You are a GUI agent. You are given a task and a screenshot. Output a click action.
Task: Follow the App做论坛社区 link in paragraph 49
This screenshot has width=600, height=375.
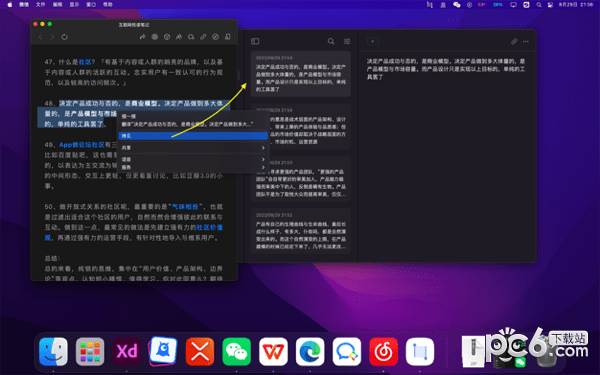pos(82,145)
